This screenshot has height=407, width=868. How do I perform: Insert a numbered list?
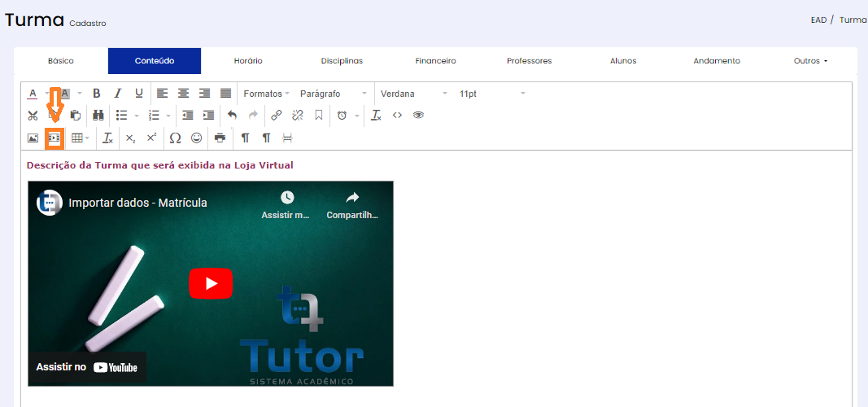(x=155, y=115)
